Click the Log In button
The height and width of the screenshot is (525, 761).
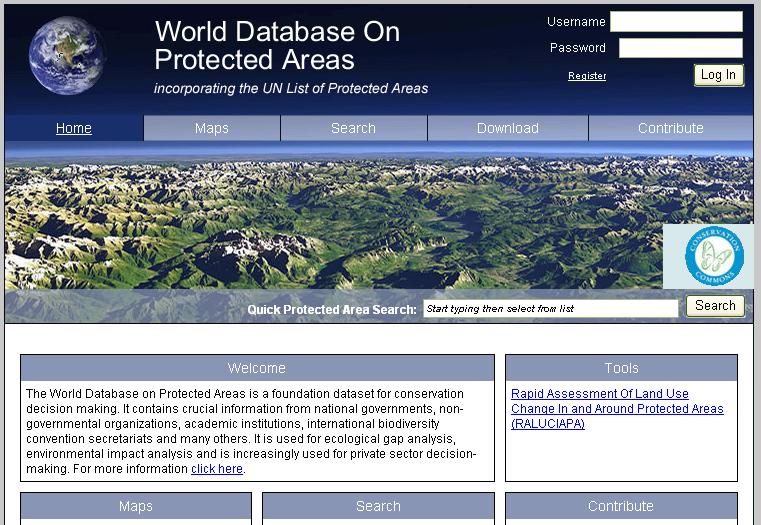pos(718,75)
